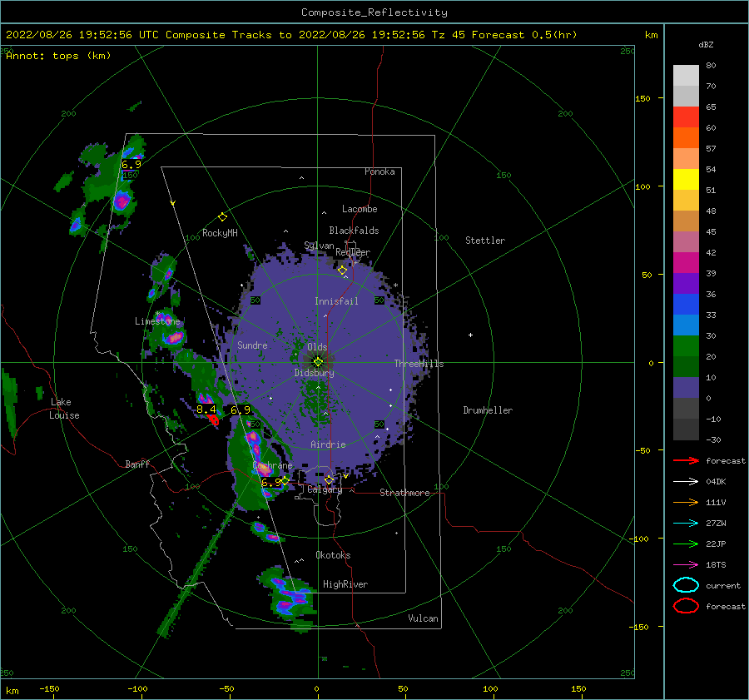This screenshot has width=749, height=700.
Task: Click the 36 dBZ purple color swatch
Action: (686, 283)
